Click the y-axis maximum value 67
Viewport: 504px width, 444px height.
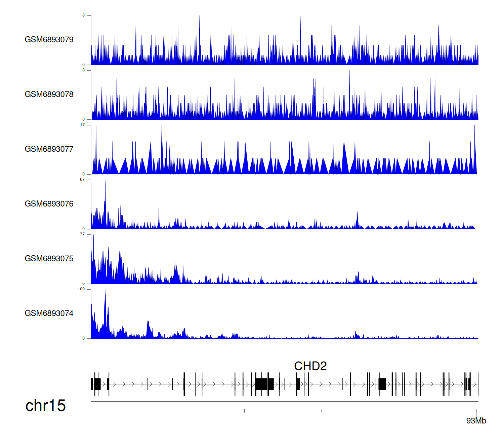[82, 180]
